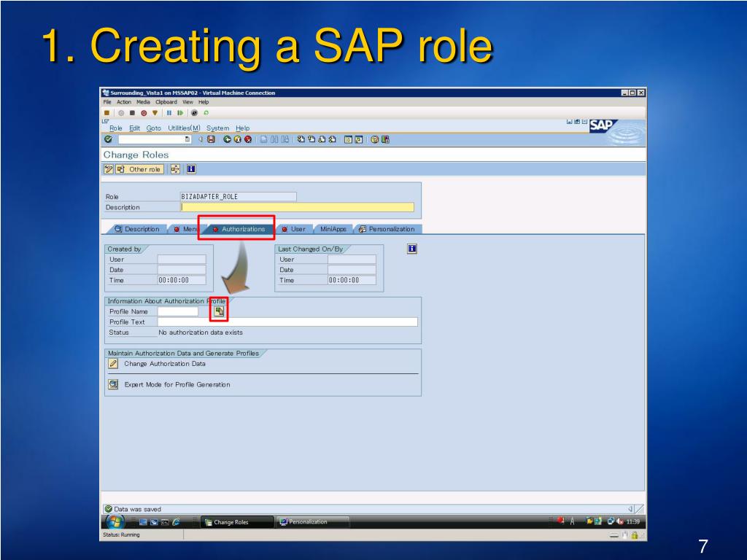This screenshot has height=560, width=747.
Task: Click the green Enter checkmark icon in SAP toolbar
Action: tap(108, 139)
